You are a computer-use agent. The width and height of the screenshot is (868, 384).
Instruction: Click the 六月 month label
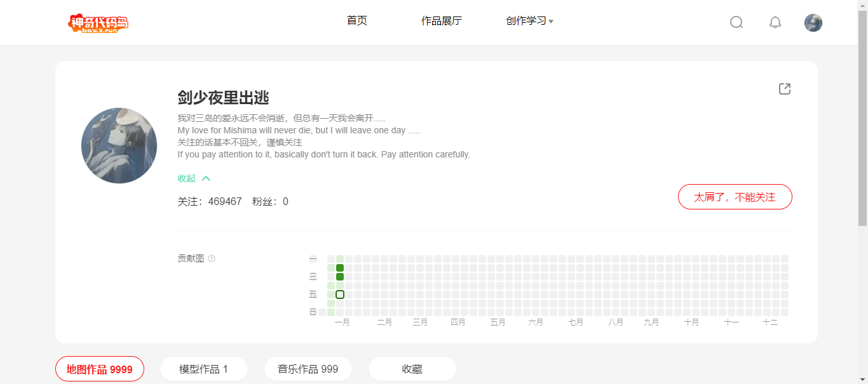[536, 322]
